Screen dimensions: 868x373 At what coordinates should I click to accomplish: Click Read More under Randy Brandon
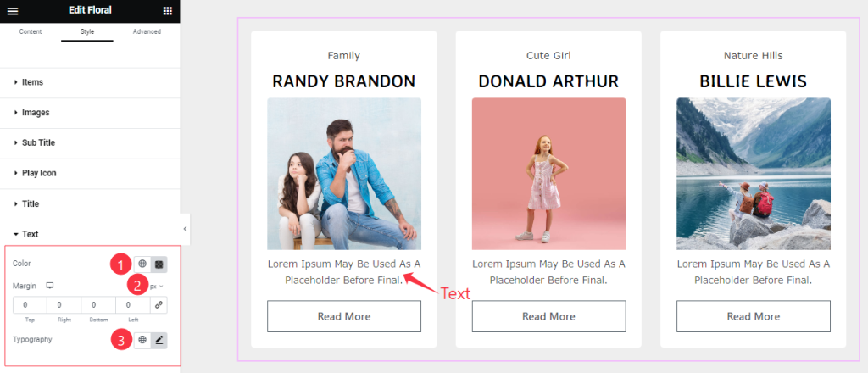[344, 316]
